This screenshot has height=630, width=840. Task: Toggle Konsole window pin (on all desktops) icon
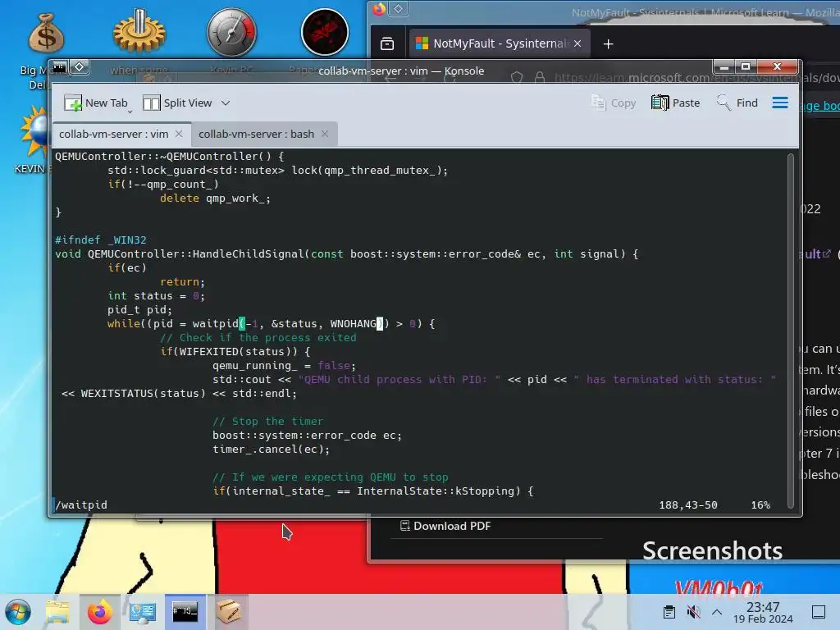[79, 67]
